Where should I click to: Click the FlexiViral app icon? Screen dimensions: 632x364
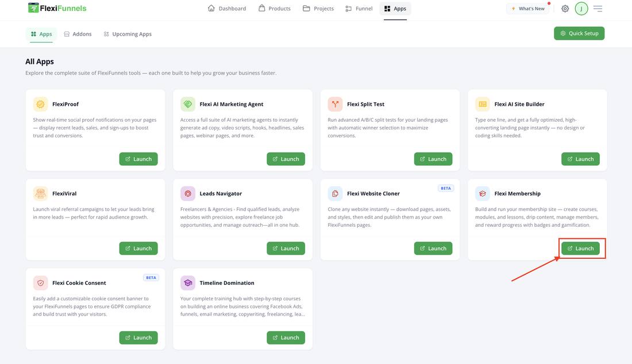pyautogui.click(x=40, y=193)
